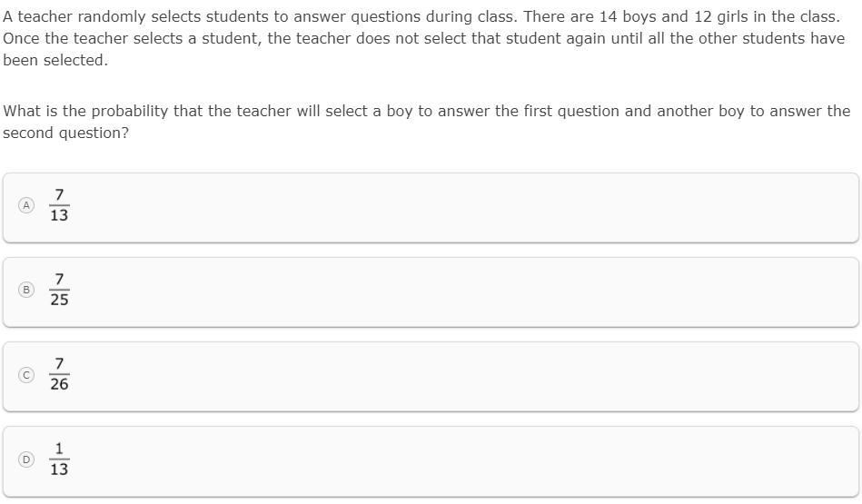Choose the 7/25 fraction answer

[59, 290]
